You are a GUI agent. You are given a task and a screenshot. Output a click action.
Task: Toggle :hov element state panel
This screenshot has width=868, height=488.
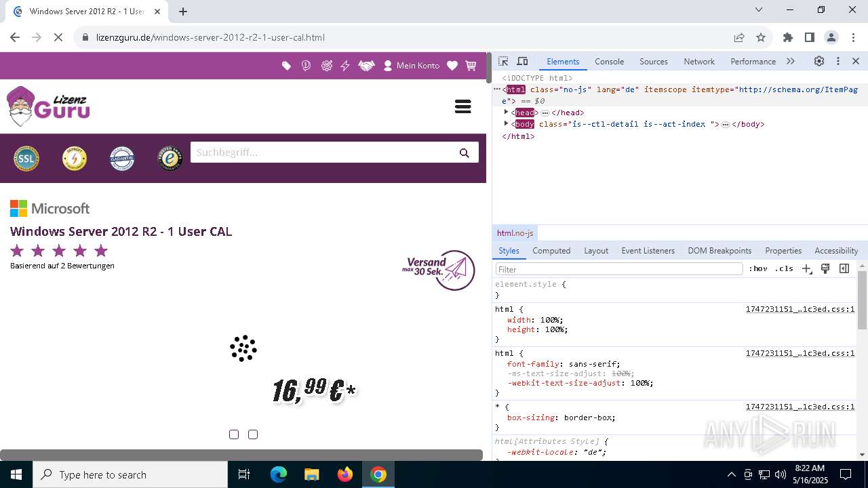[758, 269]
